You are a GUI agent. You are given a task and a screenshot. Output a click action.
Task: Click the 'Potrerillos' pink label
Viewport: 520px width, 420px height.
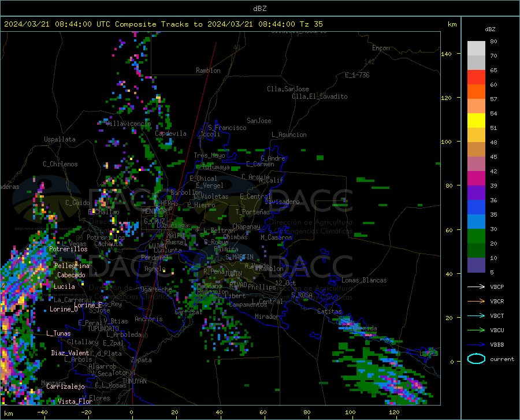(x=68, y=249)
